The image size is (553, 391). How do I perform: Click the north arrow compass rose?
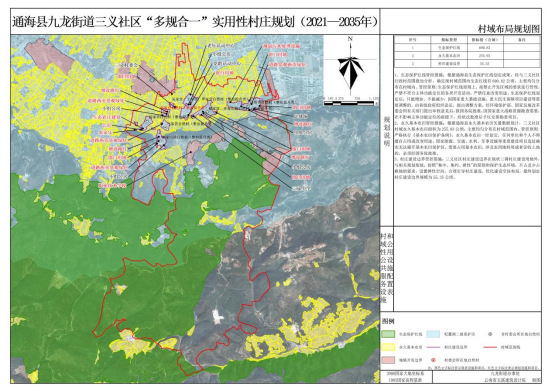pos(351,67)
